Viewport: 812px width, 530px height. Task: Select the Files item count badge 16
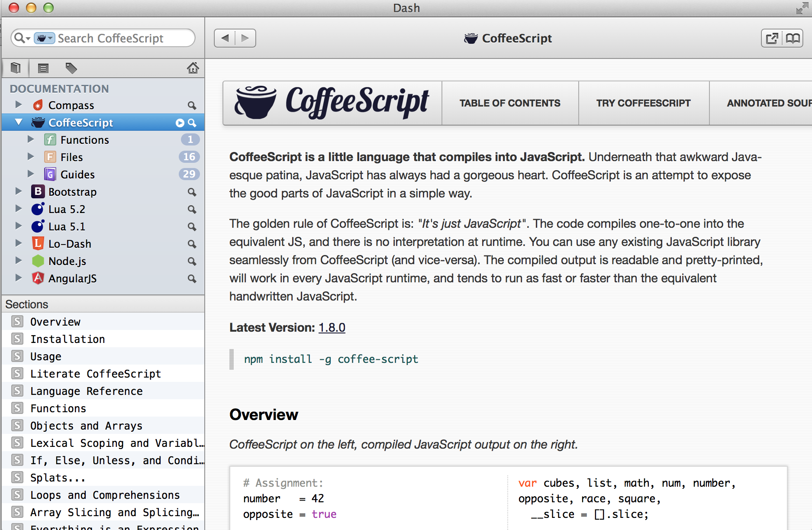189,157
